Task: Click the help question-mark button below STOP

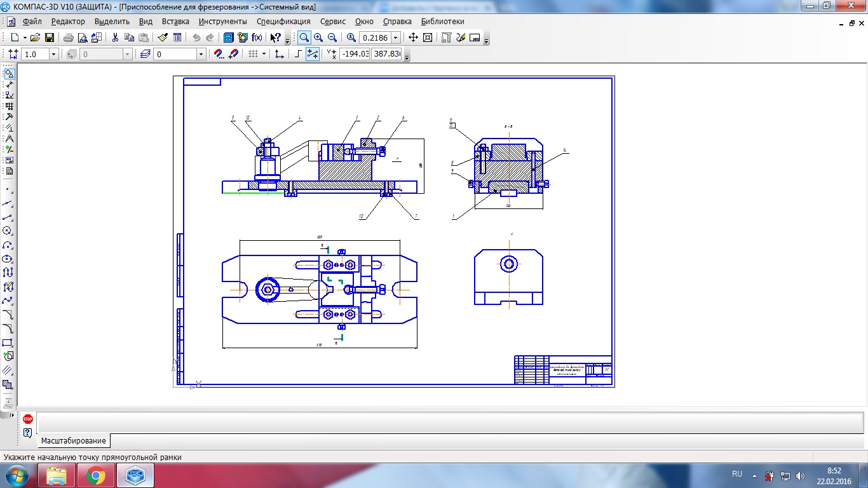Action: pos(27,433)
